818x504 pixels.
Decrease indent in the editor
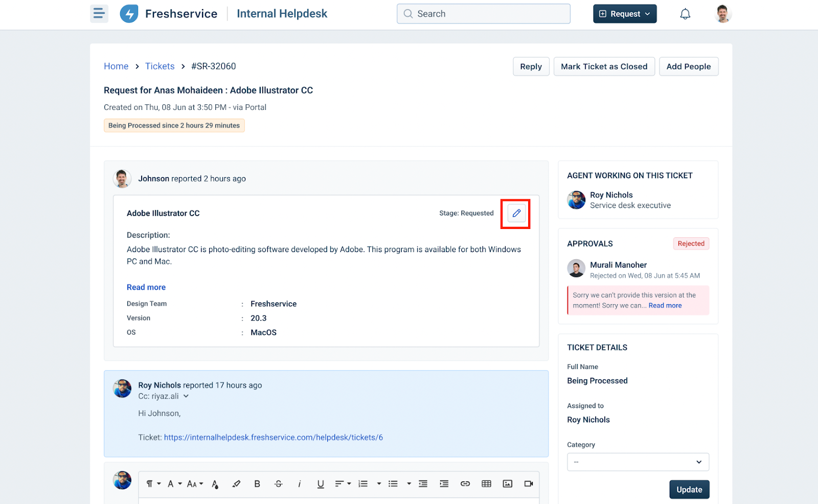423,484
